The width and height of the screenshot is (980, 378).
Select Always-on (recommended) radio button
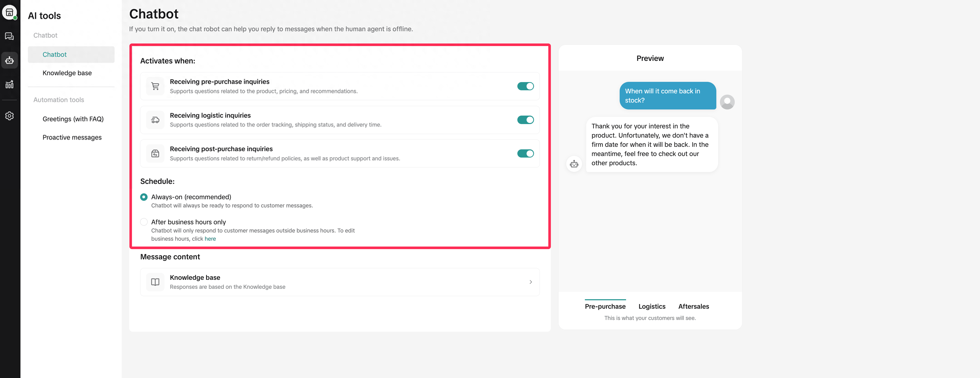(x=144, y=197)
